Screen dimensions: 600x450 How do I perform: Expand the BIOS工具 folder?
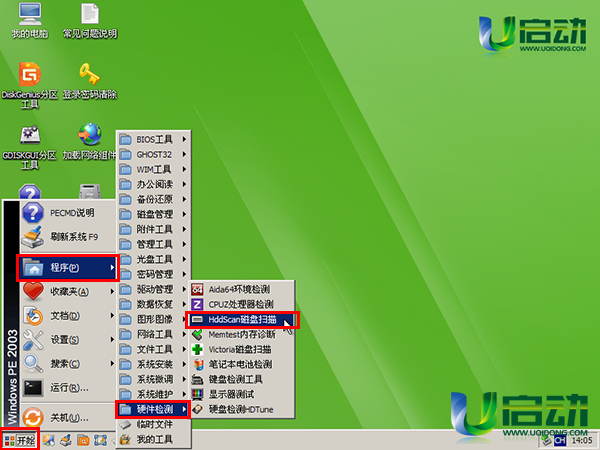153,139
